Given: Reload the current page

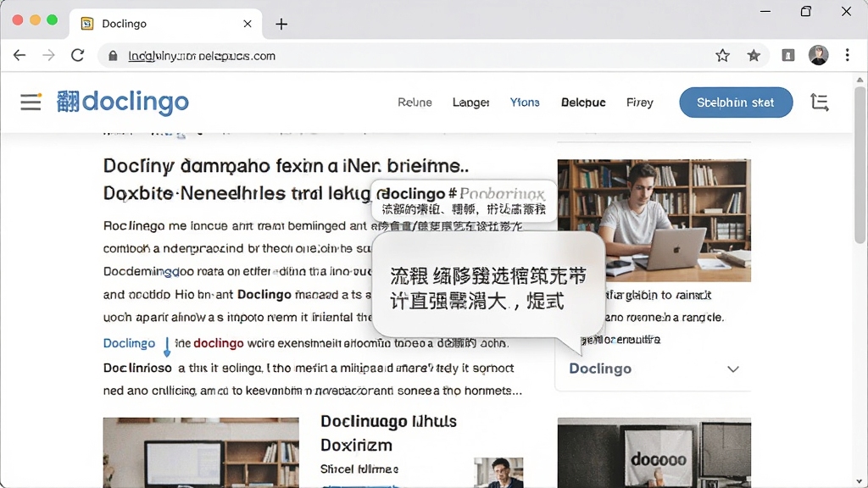Looking at the screenshot, I should tap(77, 55).
